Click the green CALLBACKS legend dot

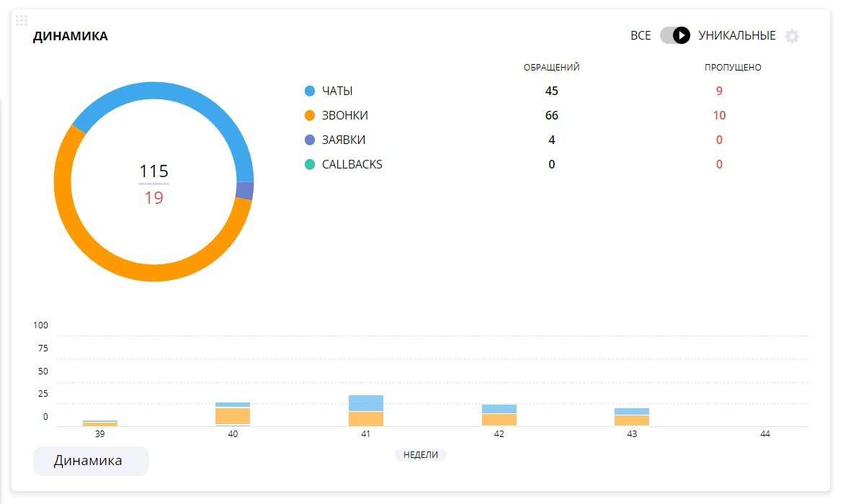click(x=310, y=164)
